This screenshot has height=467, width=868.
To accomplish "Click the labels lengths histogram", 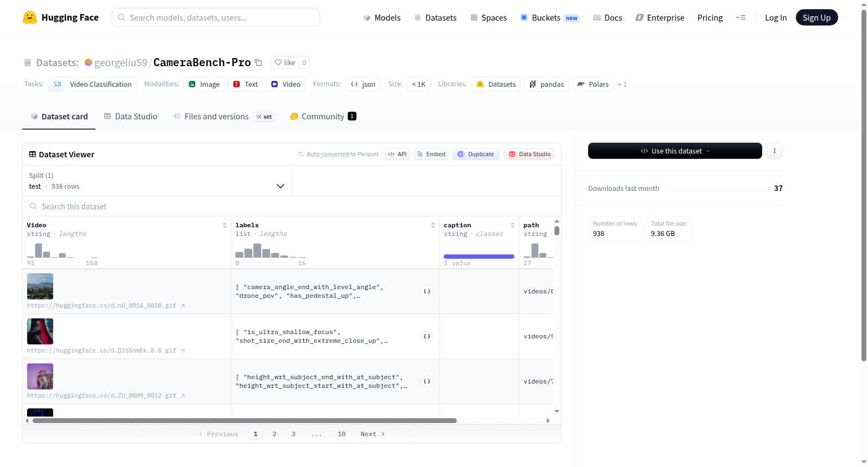I will [x=271, y=250].
